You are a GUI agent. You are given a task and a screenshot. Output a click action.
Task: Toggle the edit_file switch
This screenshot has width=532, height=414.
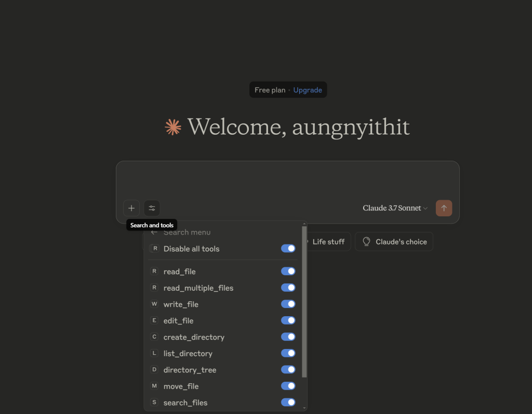[x=288, y=320]
